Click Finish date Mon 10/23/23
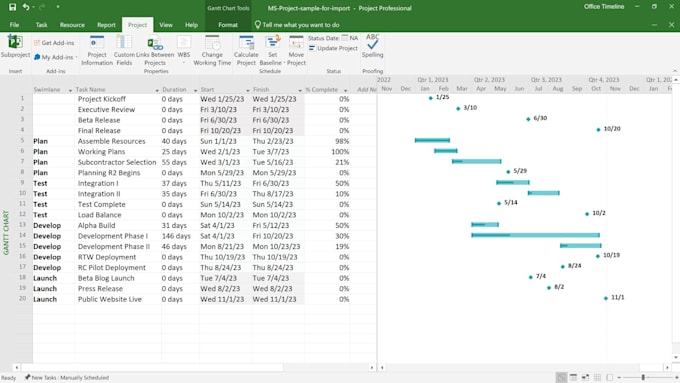 tap(276, 246)
